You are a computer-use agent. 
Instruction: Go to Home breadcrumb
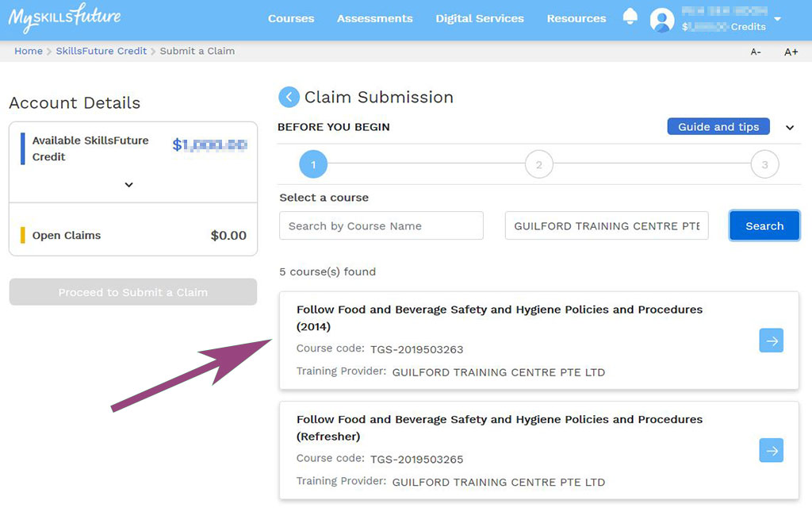tap(29, 51)
